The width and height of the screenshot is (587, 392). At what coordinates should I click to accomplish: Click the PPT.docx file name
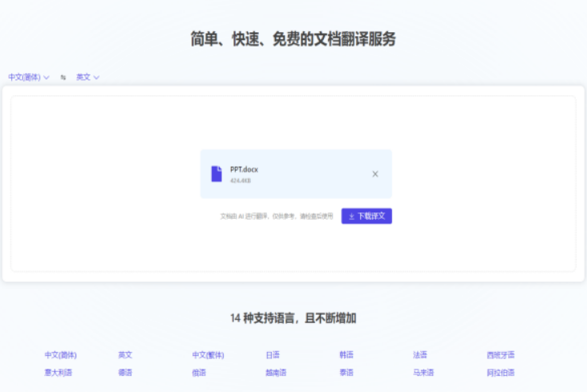[x=244, y=169]
